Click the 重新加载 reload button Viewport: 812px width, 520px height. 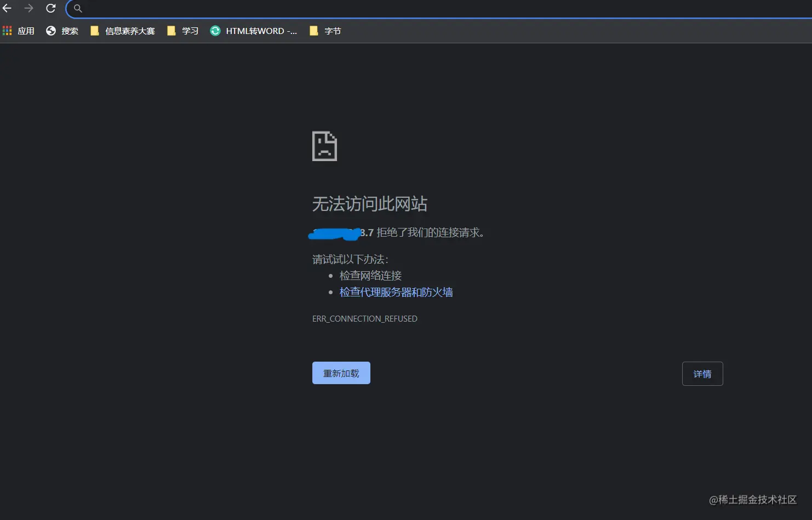(341, 373)
